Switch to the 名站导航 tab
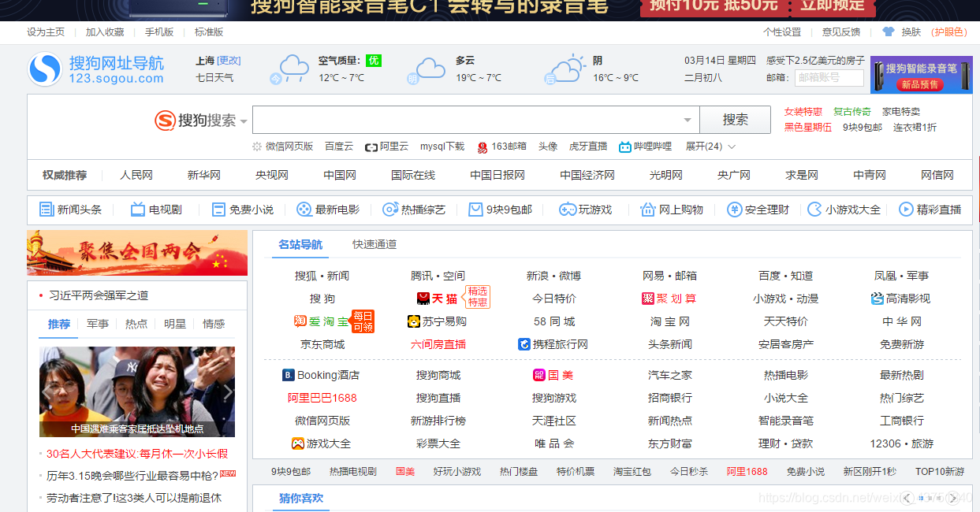The width and height of the screenshot is (980, 512). [300, 244]
